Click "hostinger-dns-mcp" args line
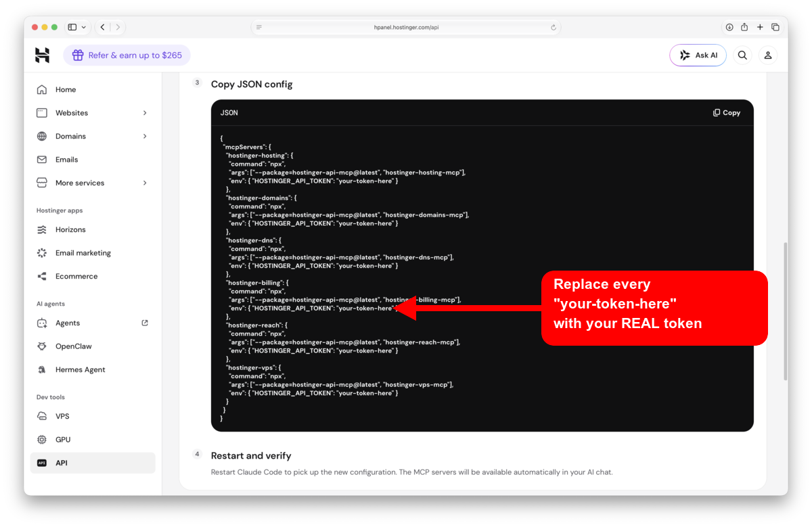 (341, 257)
